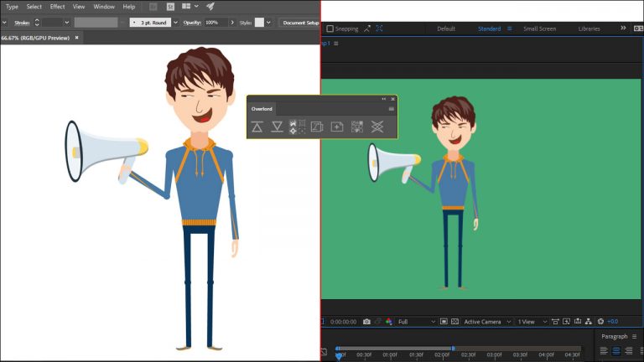Show channel and color management icon
644x362 pixels.
point(388,322)
